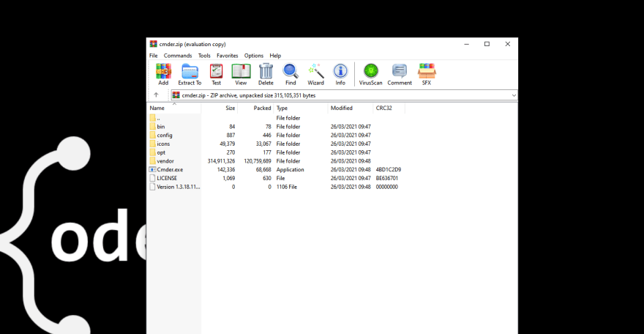Viewport: 644px width, 334px height.
Task: Select the Cmder.exe application icon
Action: pos(153,170)
